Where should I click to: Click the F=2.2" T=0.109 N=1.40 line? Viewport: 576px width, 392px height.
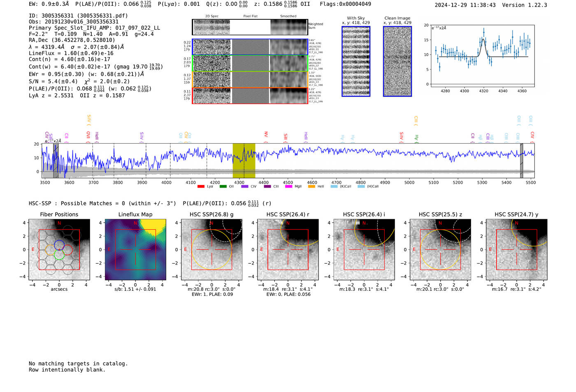[91, 34]
